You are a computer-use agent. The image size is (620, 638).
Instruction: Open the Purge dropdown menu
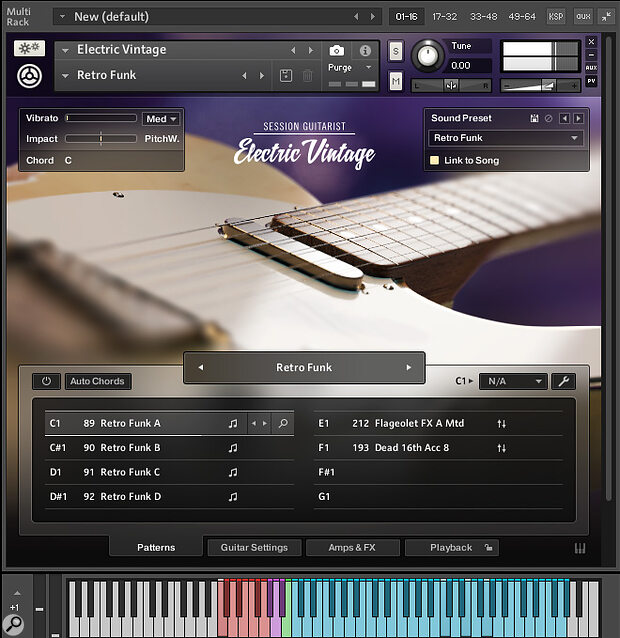coord(350,68)
